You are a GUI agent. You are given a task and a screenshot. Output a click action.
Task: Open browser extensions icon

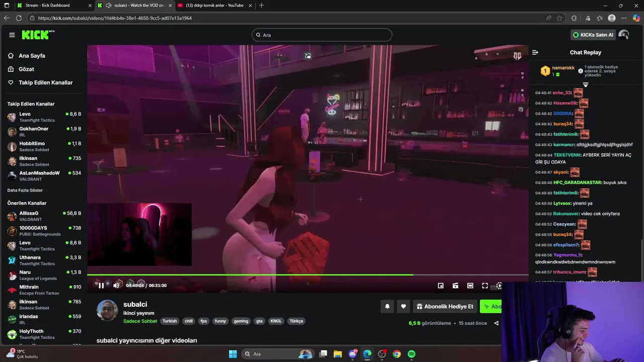(574, 18)
